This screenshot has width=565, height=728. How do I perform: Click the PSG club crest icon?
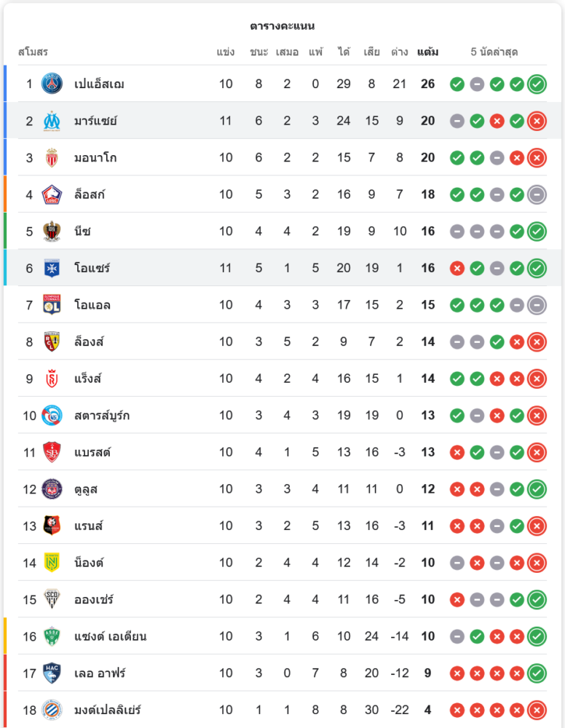(x=52, y=84)
